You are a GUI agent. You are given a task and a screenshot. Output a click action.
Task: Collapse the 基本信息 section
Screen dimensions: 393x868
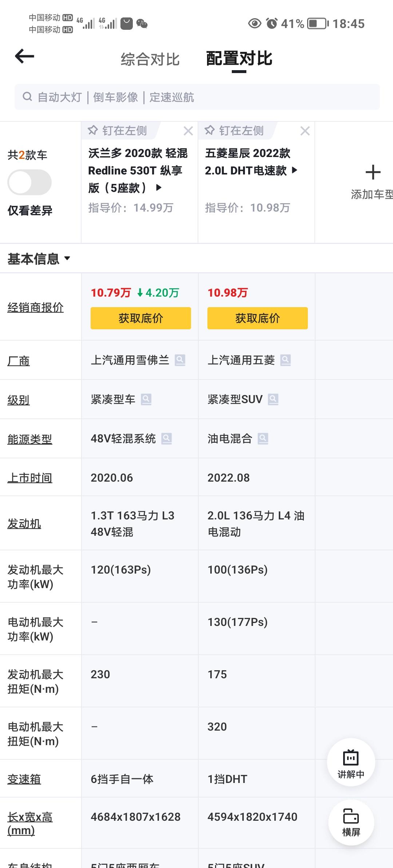39,259
